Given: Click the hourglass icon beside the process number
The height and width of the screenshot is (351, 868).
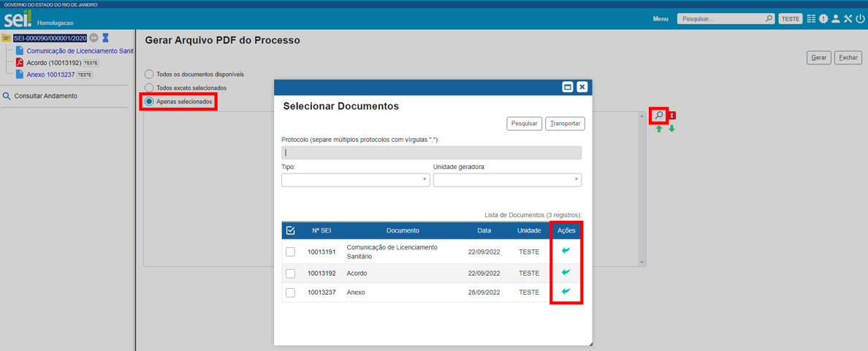Looking at the screenshot, I should 105,38.
